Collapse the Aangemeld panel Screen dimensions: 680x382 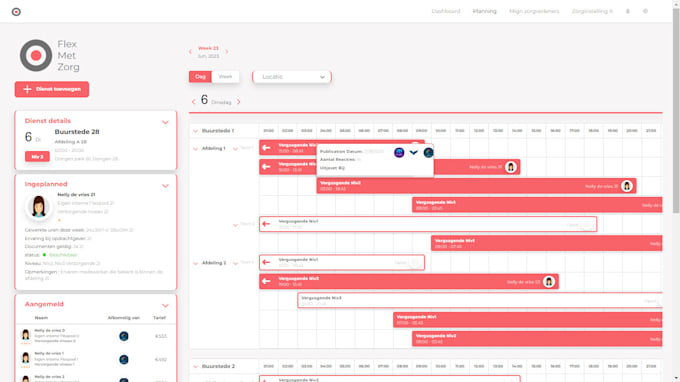click(x=165, y=306)
